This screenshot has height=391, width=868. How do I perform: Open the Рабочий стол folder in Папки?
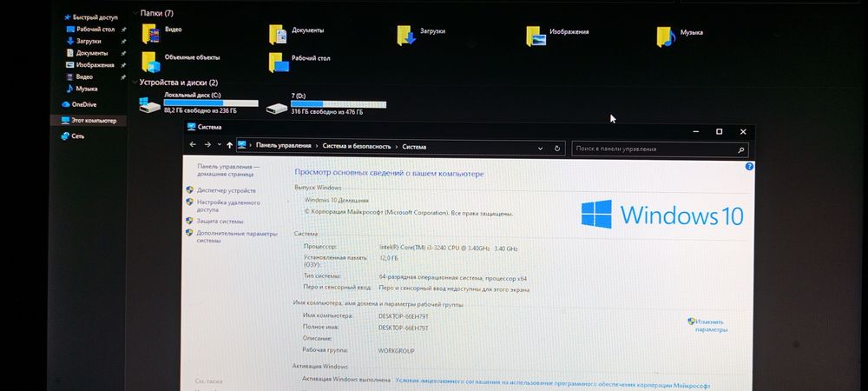pyautogui.click(x=279, y=62)
